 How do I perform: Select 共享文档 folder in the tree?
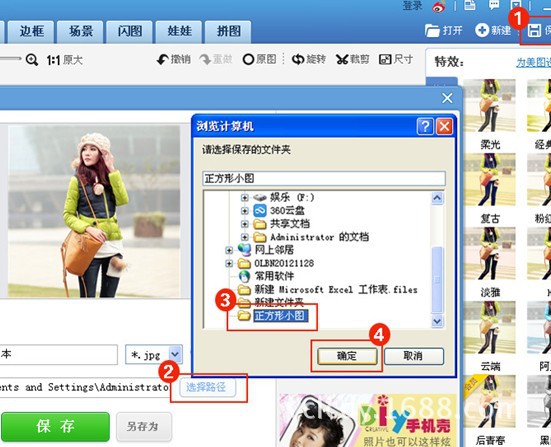[290, 224]
